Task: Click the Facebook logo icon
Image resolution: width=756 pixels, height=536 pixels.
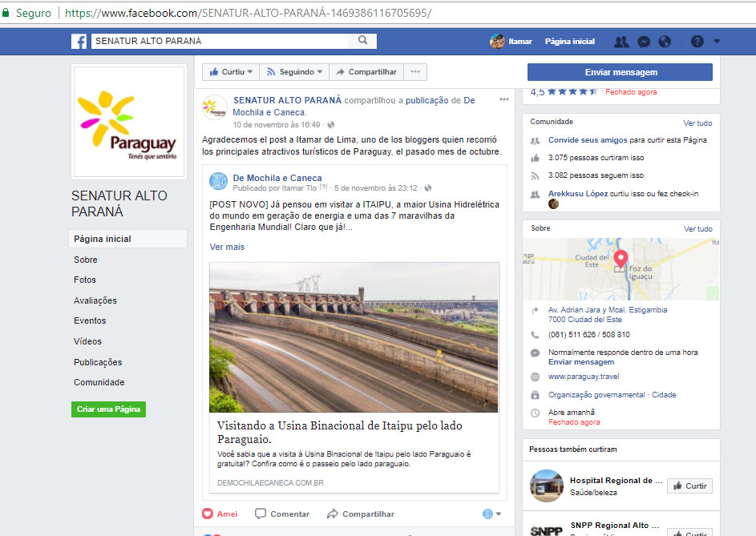Action: 79,41
